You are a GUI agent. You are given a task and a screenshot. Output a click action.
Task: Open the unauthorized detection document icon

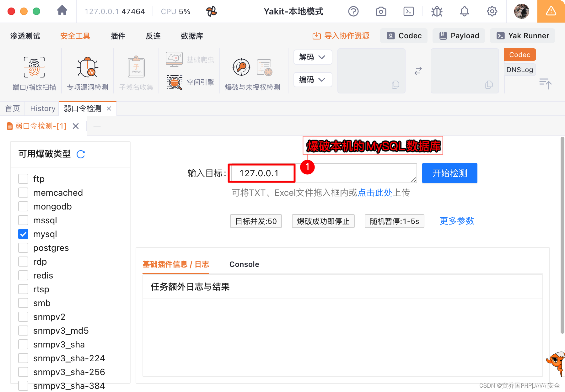click(264, 67)
